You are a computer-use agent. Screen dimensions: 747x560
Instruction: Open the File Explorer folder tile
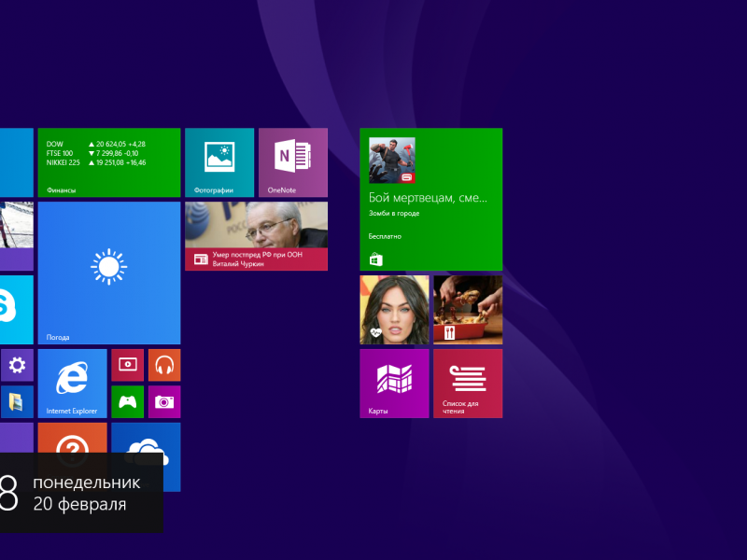[x=17, y=402]
